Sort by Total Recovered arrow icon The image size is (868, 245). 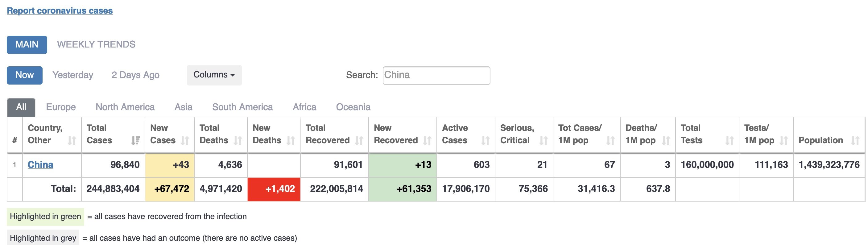(x=359, y=140)
